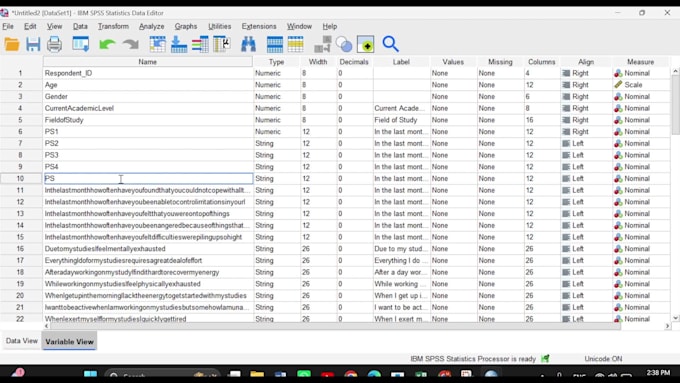This screenshot has height=383, width=680.
Task: Click processor status icon in status bar
Action: click(545, 358)
